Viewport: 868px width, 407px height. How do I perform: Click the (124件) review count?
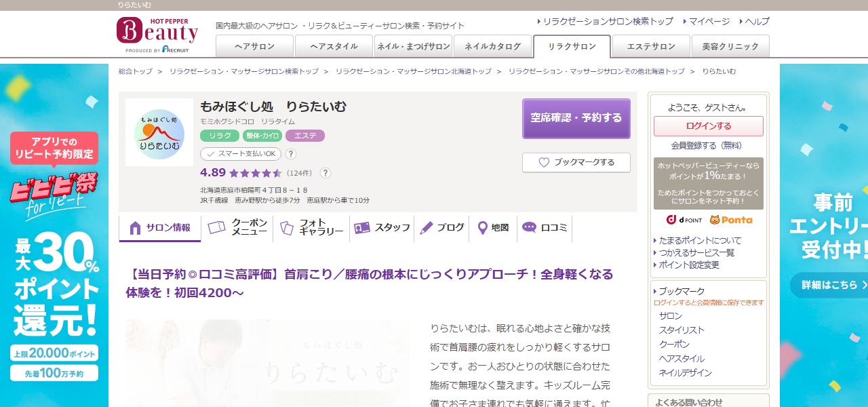(299, 173)
